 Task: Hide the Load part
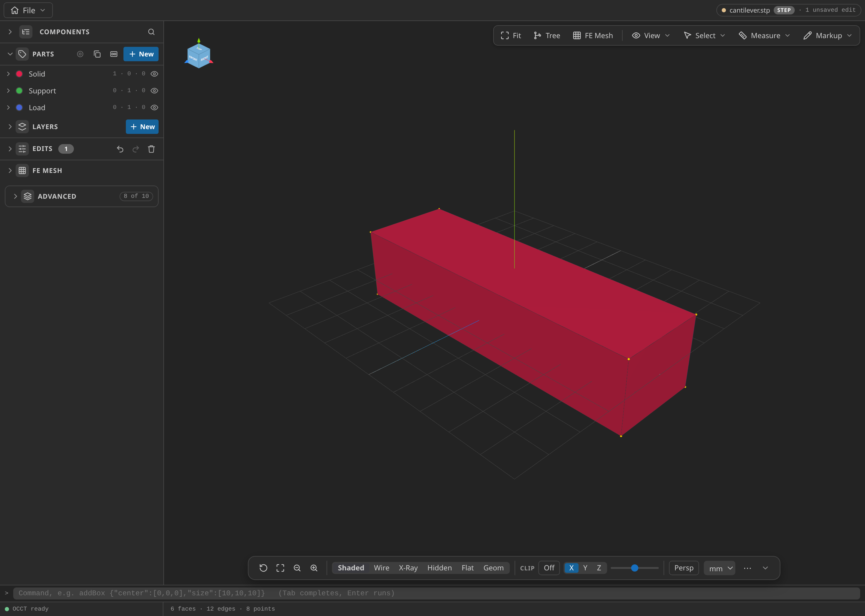(154, 107)
